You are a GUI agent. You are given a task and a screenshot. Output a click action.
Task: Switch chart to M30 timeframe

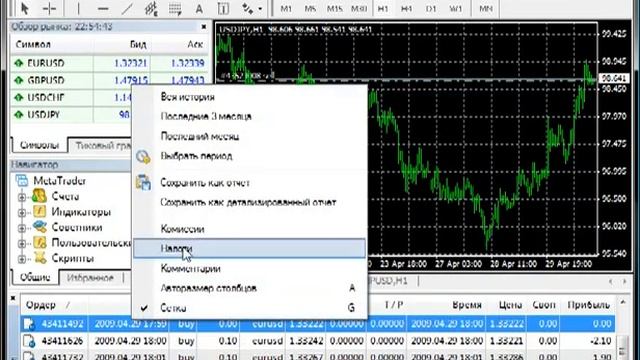pyautogui.click(x=359, y=8)
